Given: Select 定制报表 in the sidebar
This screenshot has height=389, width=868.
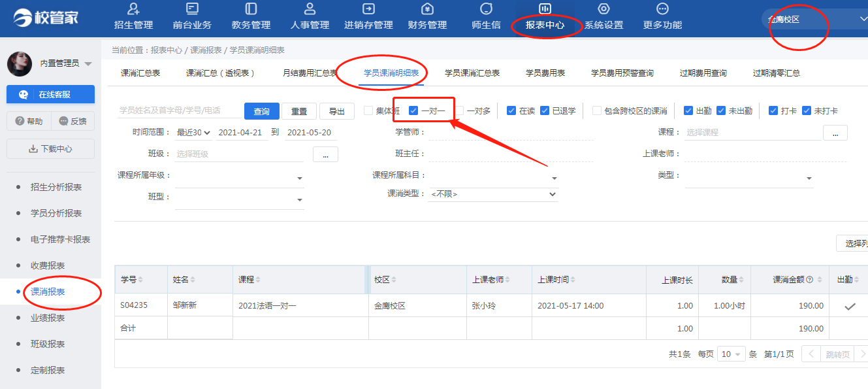Looking at the screenshot, I should tap(48, 370).
